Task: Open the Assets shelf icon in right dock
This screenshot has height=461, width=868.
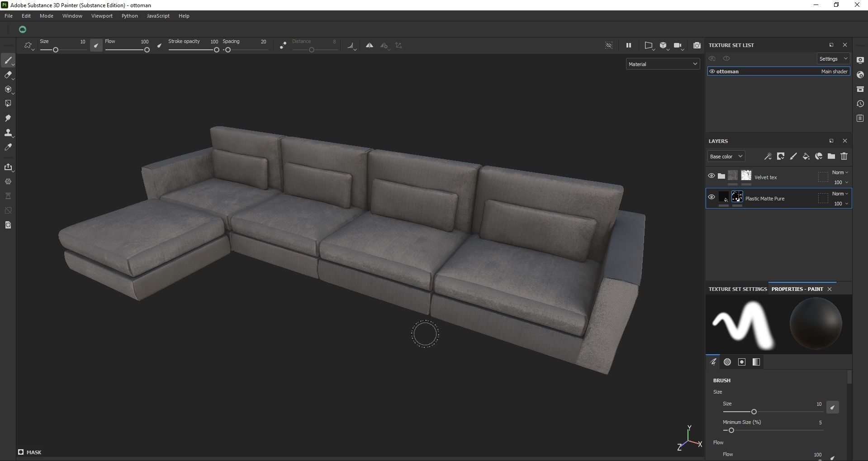Action: 860,89
